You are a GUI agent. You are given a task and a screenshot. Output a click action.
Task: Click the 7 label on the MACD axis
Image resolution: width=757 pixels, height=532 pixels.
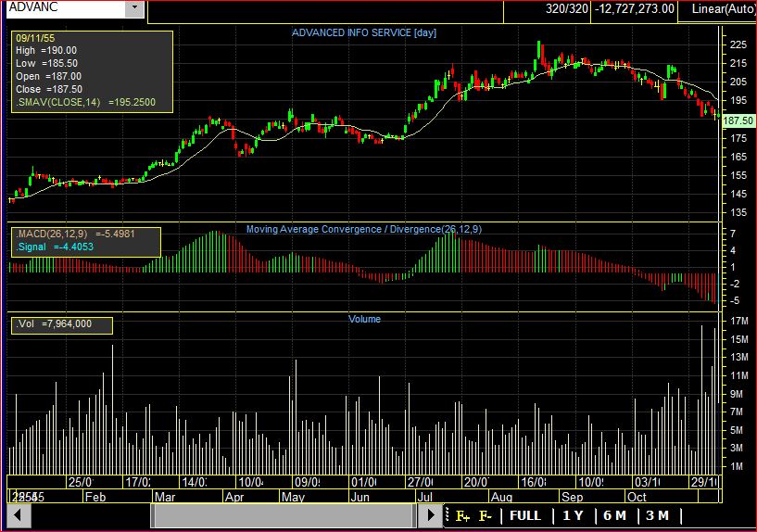(733, 234)
